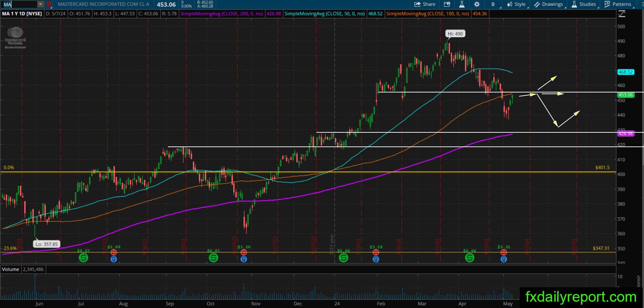
Task: Click the 2,345,486 volume value
Action: [33, 269]
